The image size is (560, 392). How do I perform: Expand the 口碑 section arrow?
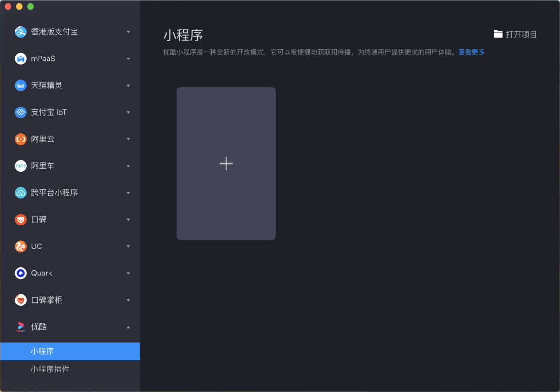(x=128, y=220)
